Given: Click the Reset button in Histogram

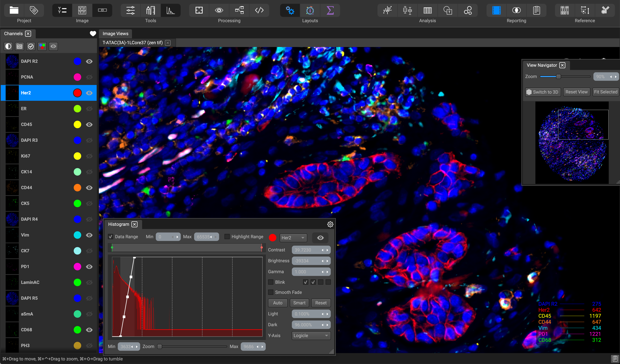Looking at the screenshot, I should 321,303.
